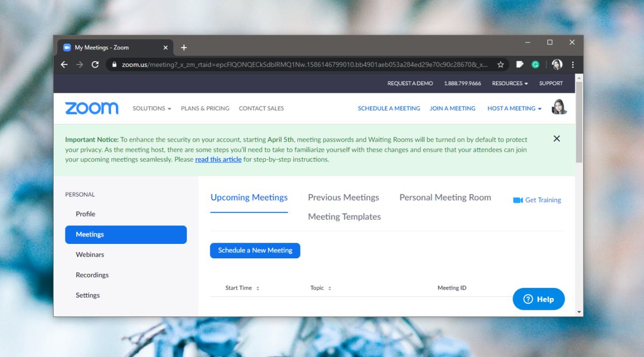
Task: Open the Chrome three-dot menu
Action: click(573, 64)
